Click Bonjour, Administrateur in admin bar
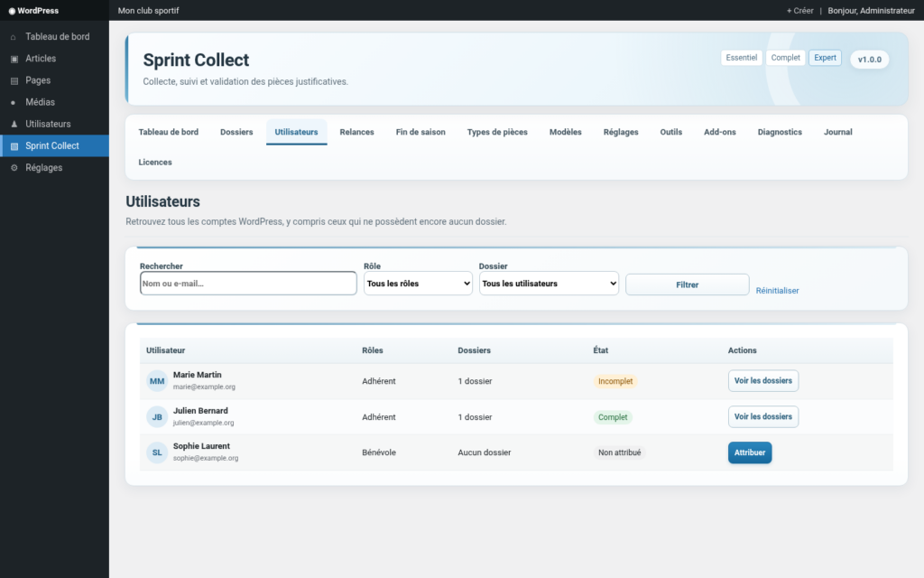The height and width of the screenshot is (578, 924). 871,11
